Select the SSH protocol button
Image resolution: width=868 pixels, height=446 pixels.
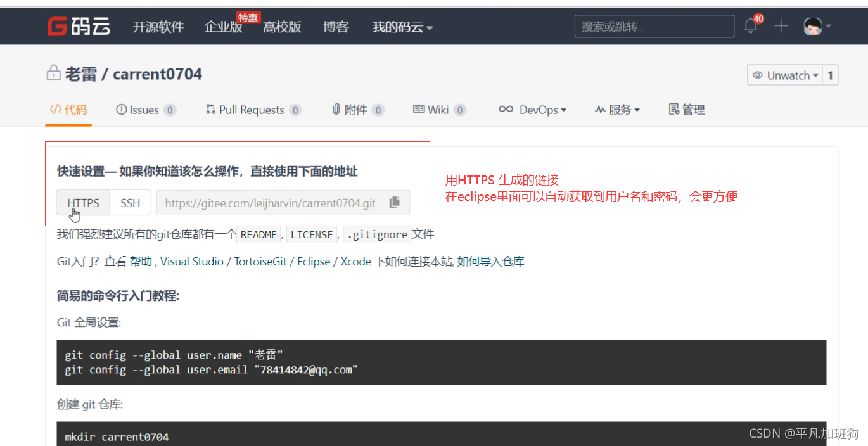point(131,203)
